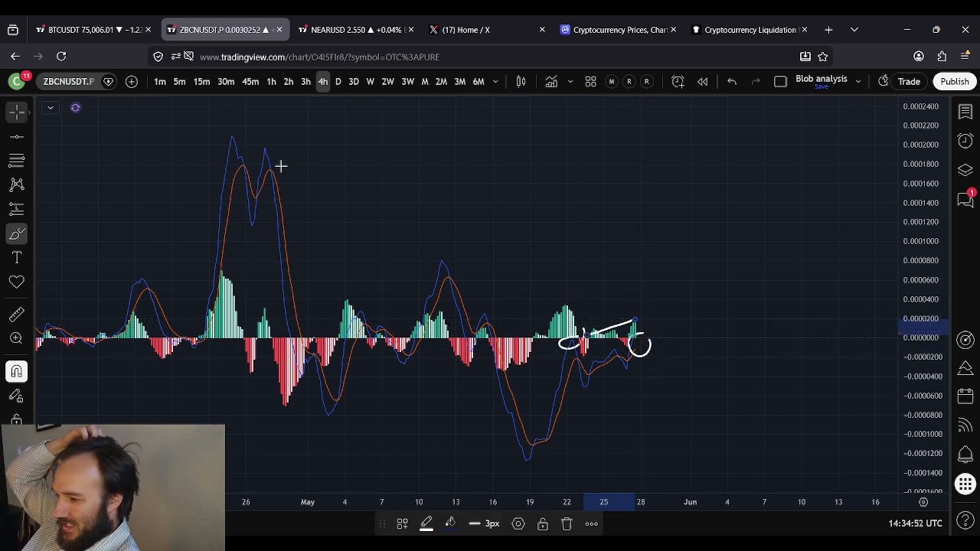Open a new browser tab
The width and height of the screenshot is (980, 551).
click(828, 30)
